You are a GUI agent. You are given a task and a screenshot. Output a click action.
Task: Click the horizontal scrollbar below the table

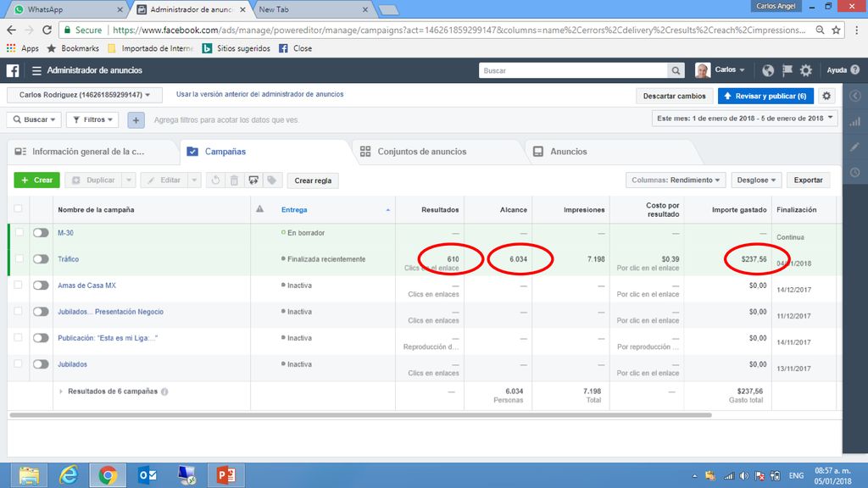360,415
